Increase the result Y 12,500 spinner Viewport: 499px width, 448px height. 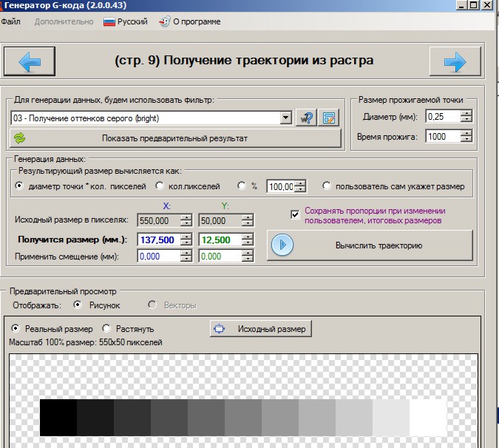point(248,237)
